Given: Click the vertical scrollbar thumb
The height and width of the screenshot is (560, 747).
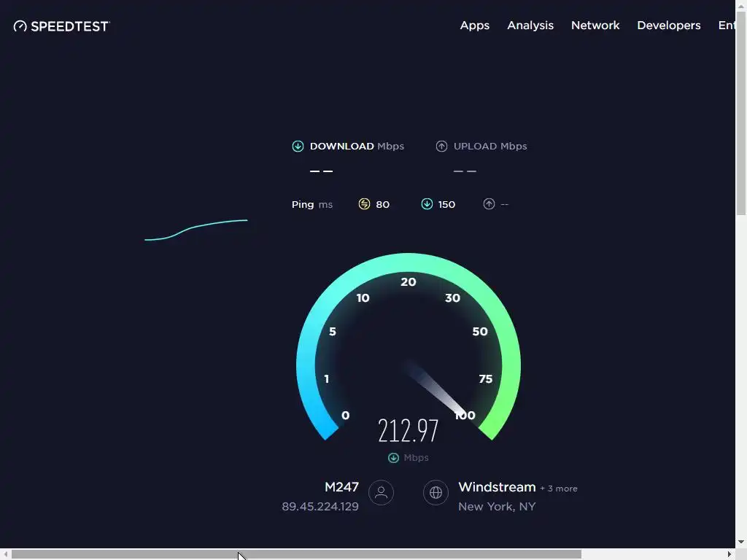Looking at the screenshot, I should (x=741, y=113).
